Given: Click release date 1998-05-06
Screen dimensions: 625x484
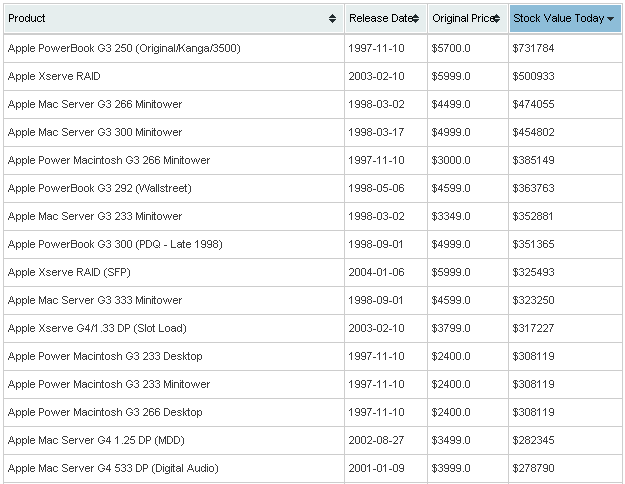Looking at the screenshot, I should pyautogui.click(x=376, y=188).
